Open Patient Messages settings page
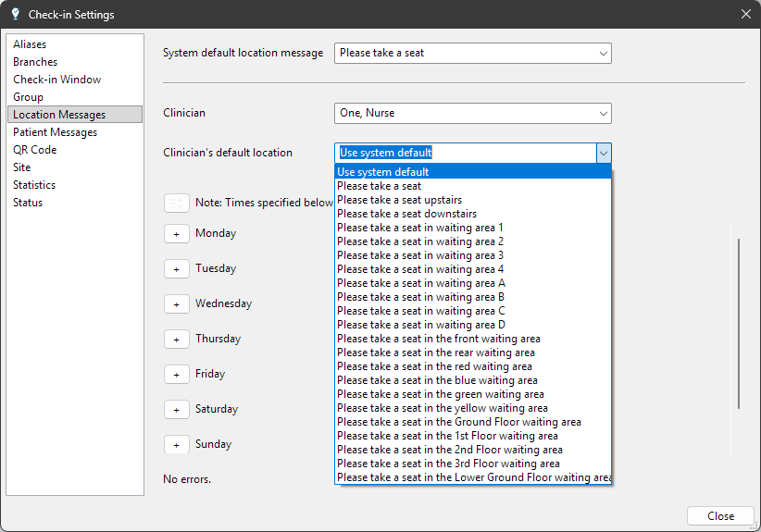Image resolution: width=761 pixels, height=532 pixels. tap(55, 132)
